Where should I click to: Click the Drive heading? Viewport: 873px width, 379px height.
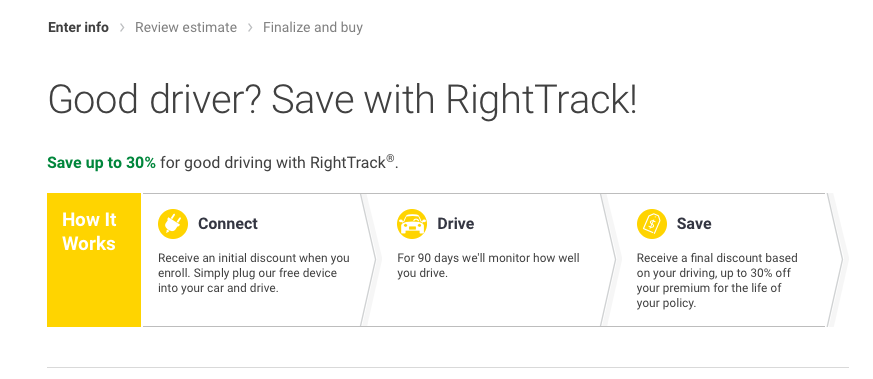tap(455, 224)
